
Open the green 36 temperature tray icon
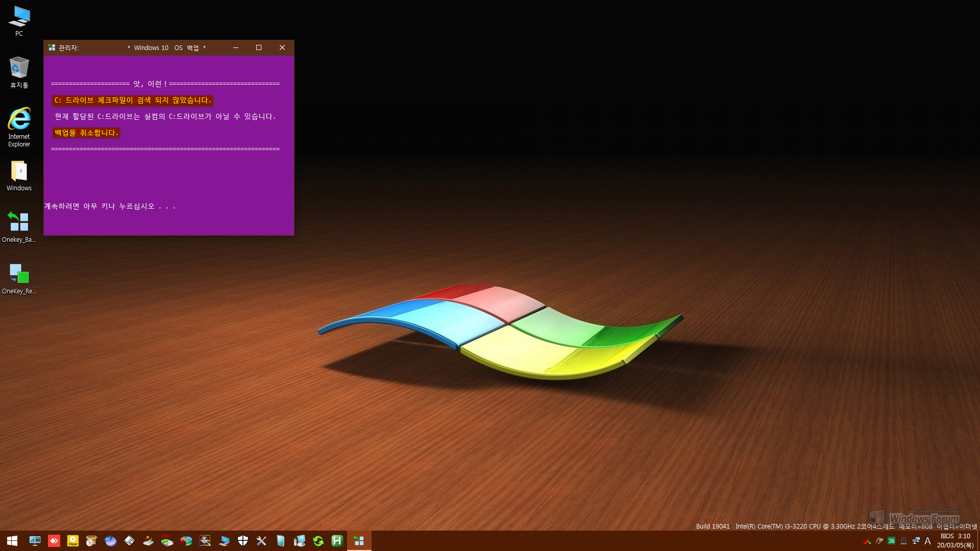click(x=892, y=541)
